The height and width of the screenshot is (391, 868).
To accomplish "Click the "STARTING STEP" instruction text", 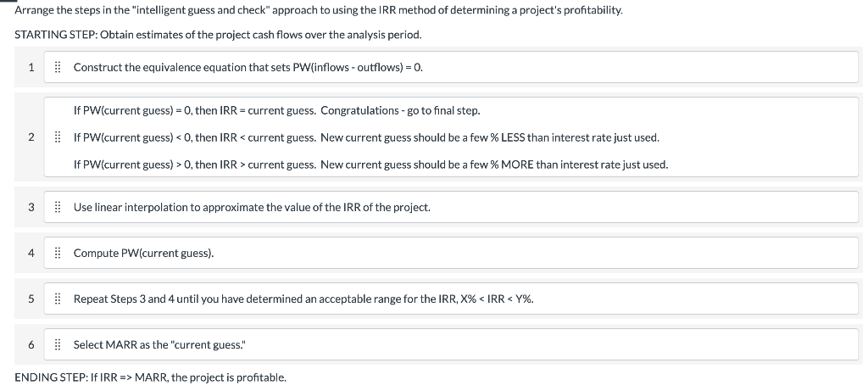I will tap(218, 35).
